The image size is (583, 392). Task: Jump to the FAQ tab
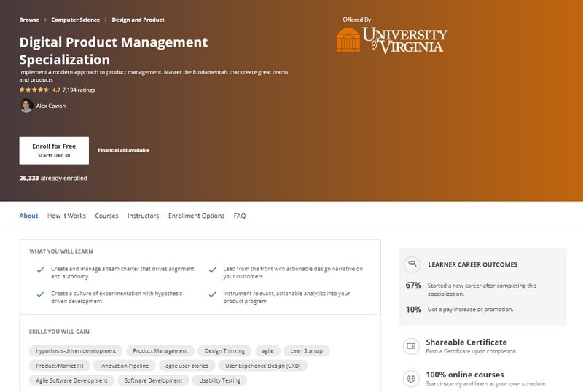pos(240,216)
